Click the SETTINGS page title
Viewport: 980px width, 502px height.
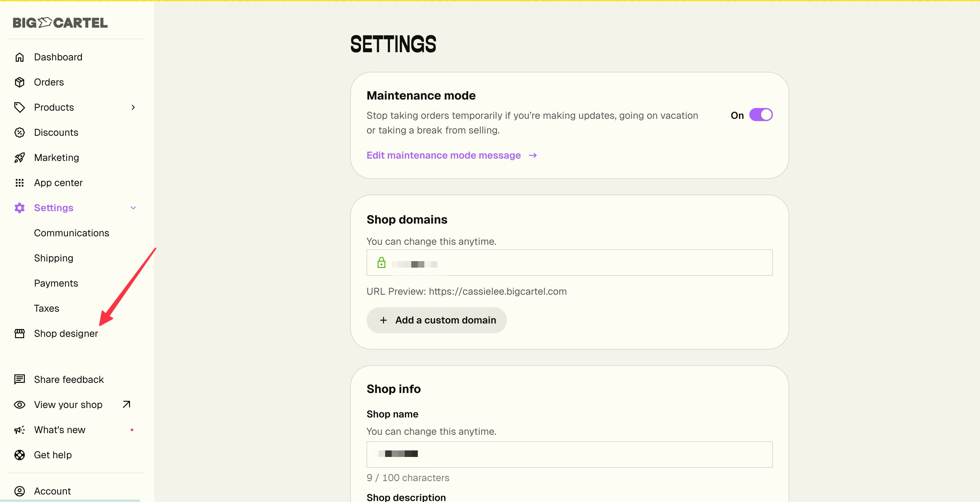pos(393,44)
